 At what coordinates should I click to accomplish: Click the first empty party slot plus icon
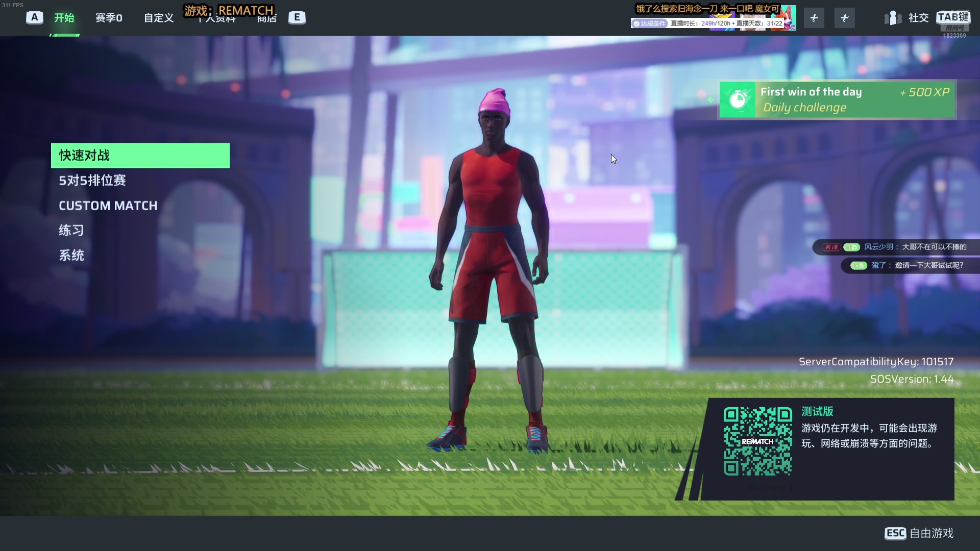click(x=814, y=18)
